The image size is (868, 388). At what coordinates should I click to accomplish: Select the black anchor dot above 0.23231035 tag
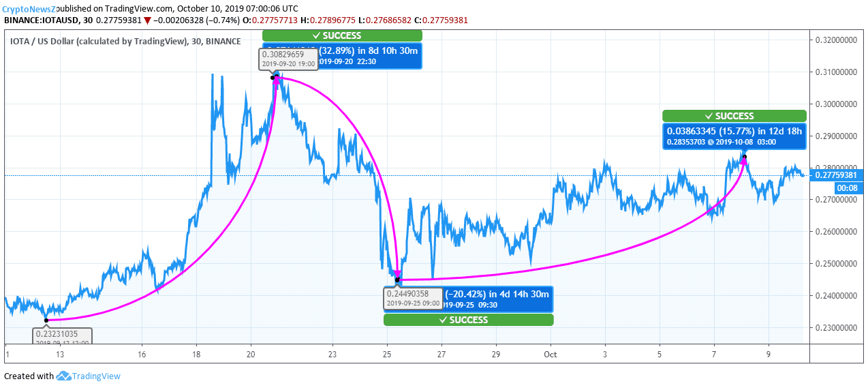[46, 320]
